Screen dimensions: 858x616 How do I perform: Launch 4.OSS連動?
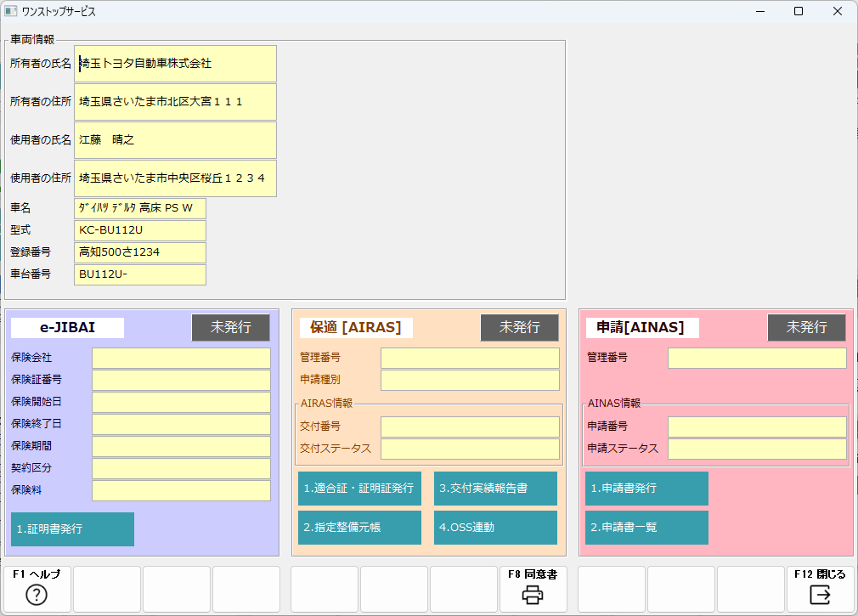495,528
